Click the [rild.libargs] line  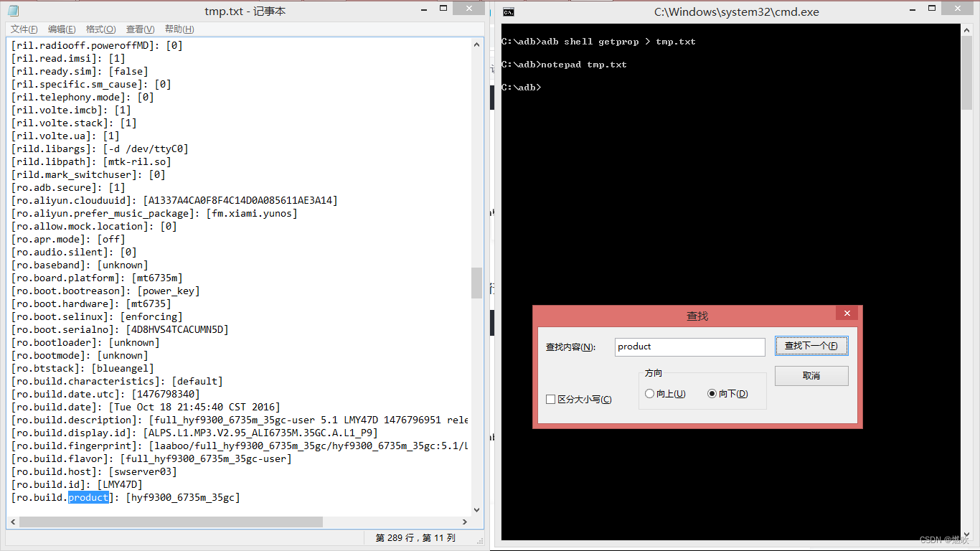click(100, 149)
